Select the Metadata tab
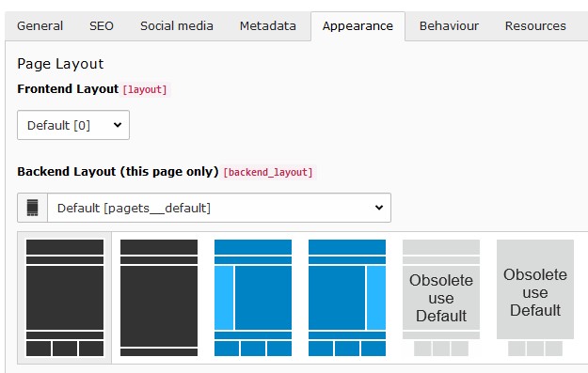This screenshot has width=588, height=373. click(268, 26)
